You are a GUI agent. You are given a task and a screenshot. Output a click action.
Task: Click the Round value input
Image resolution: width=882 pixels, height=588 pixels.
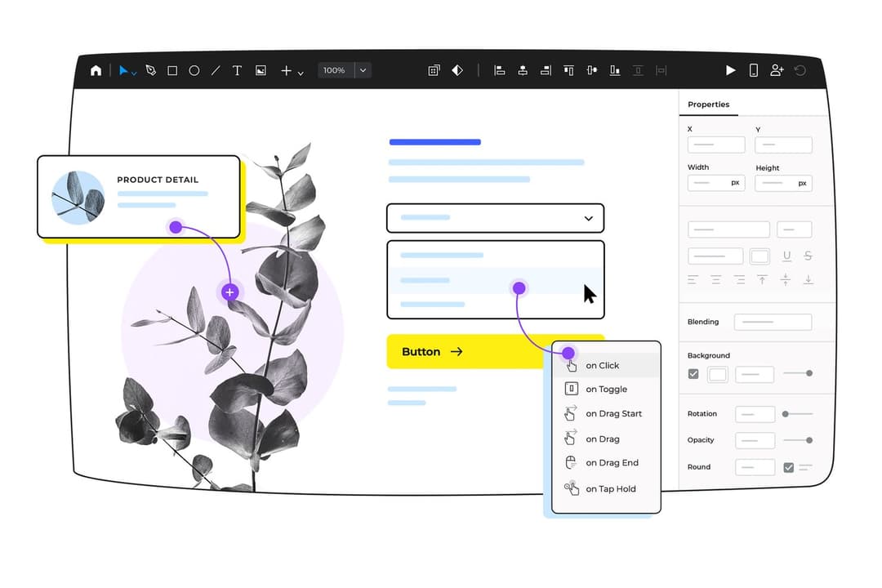[755, 468]
